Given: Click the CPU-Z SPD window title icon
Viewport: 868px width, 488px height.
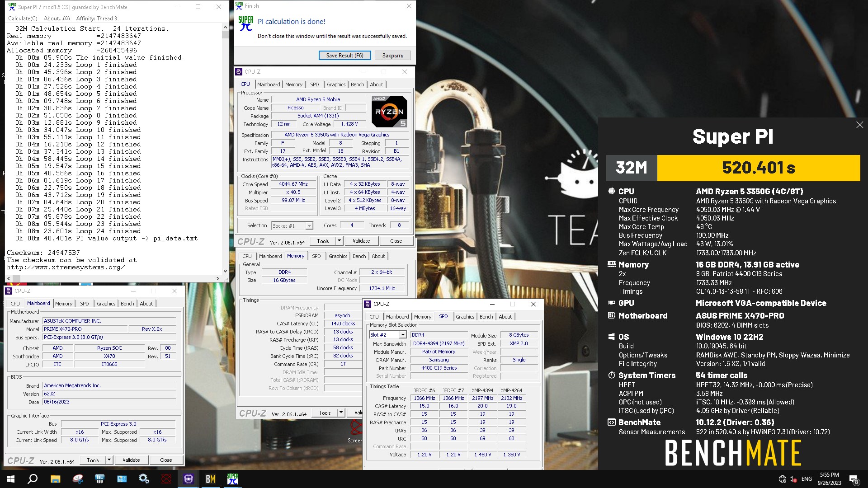Looking at the screenshot, I should [368, 304].
